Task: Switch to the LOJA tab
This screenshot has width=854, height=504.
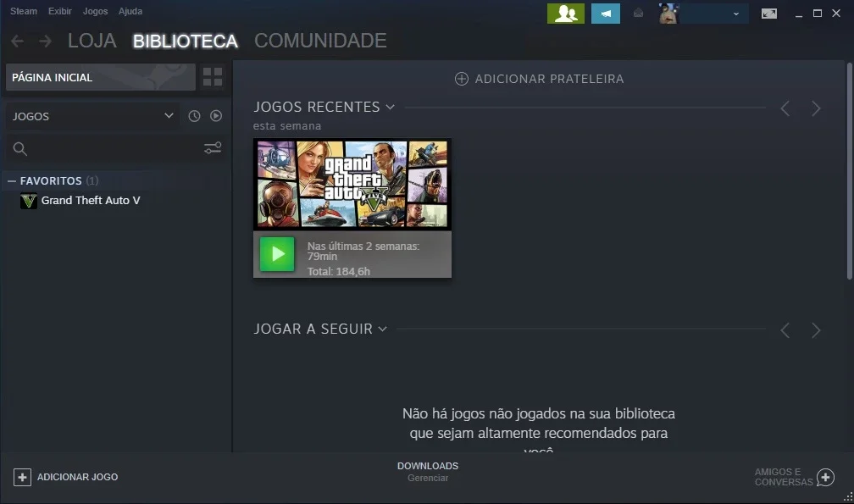Action: tap(92, 41)
